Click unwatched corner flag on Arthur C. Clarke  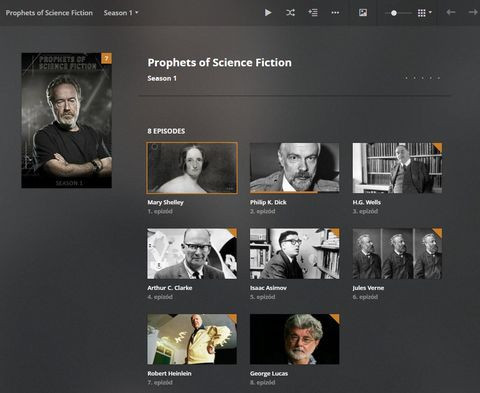click(233, 232)
